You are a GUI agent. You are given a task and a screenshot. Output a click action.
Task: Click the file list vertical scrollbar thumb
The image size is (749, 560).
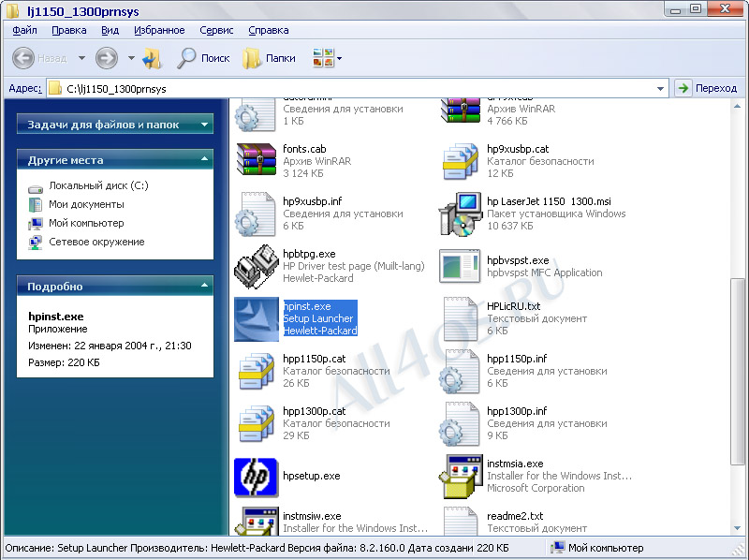coord(739,371)
